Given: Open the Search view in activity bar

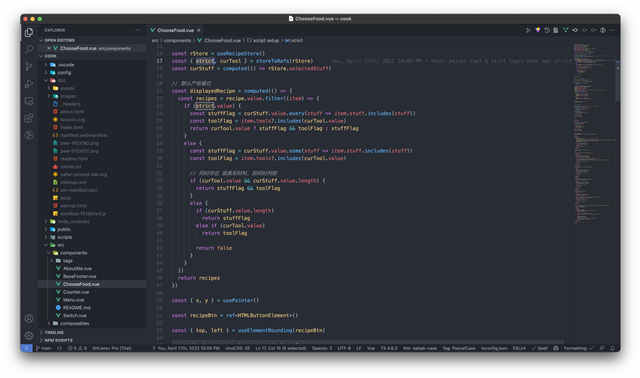Looking at the screenshot, I should pos(29,49).
